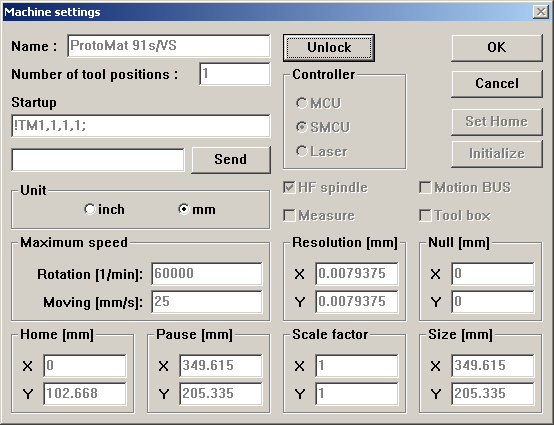Choose inch as the unit

104,209
